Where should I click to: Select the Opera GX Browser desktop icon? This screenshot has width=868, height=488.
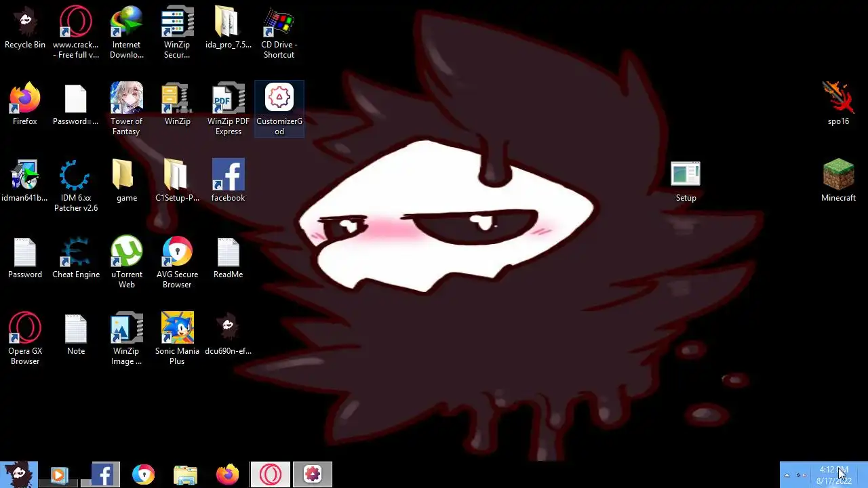click(x=25, y=338)
